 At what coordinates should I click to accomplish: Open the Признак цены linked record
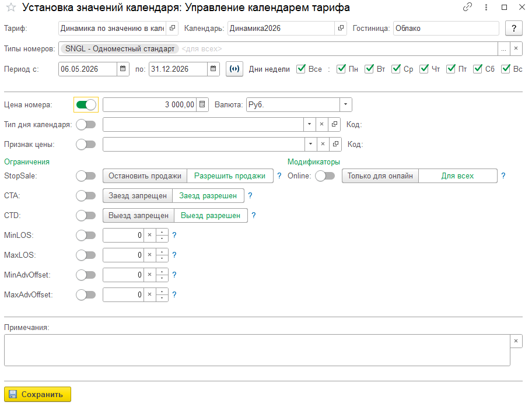coord(335,144)
